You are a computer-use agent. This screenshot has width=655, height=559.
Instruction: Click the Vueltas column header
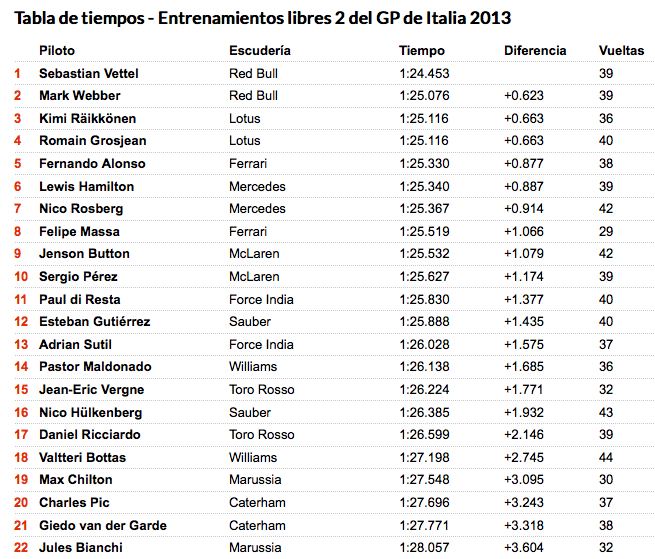[621, 51]
